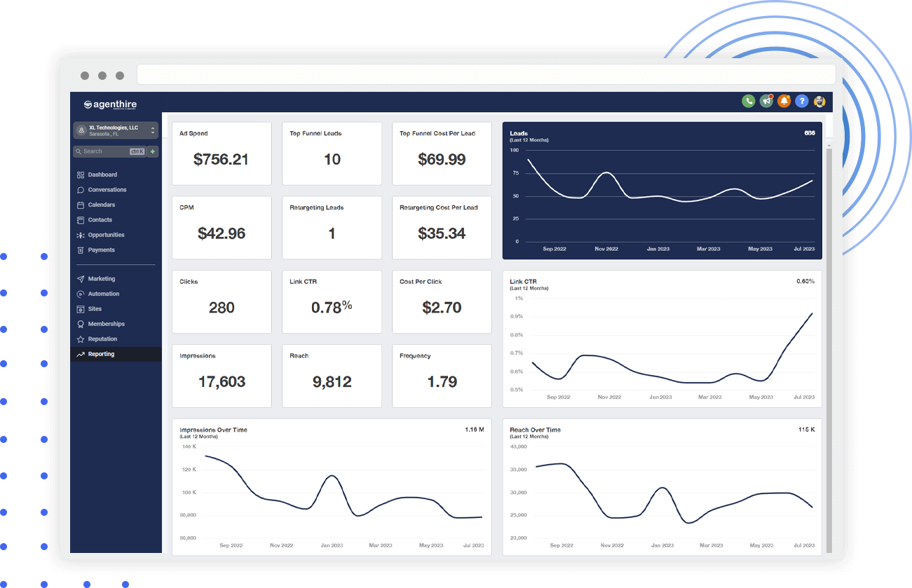Viewport: 912px width, 588px height.
Task: Click the XL Technologies account avatar icon
Action: [81, 130]
